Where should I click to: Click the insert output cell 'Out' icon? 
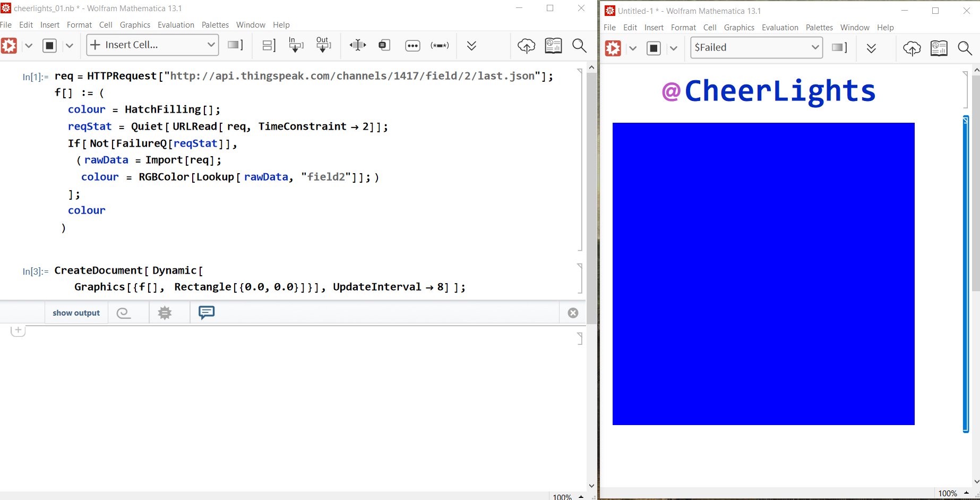tap(323, 45)
